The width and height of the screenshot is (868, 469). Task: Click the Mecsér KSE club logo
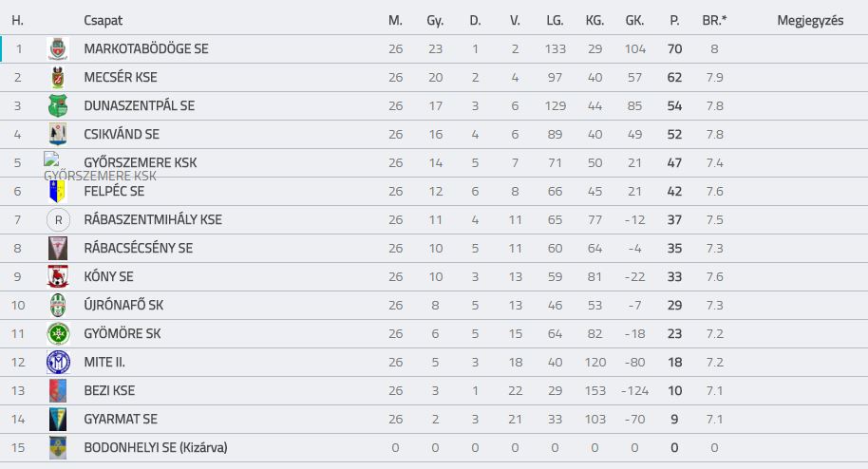(x=58, y=78)
